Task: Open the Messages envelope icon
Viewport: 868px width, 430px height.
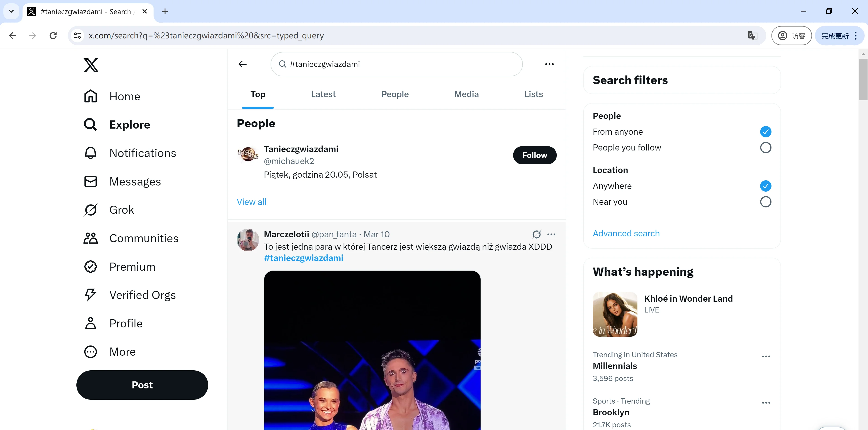Action: coord(90,181)
